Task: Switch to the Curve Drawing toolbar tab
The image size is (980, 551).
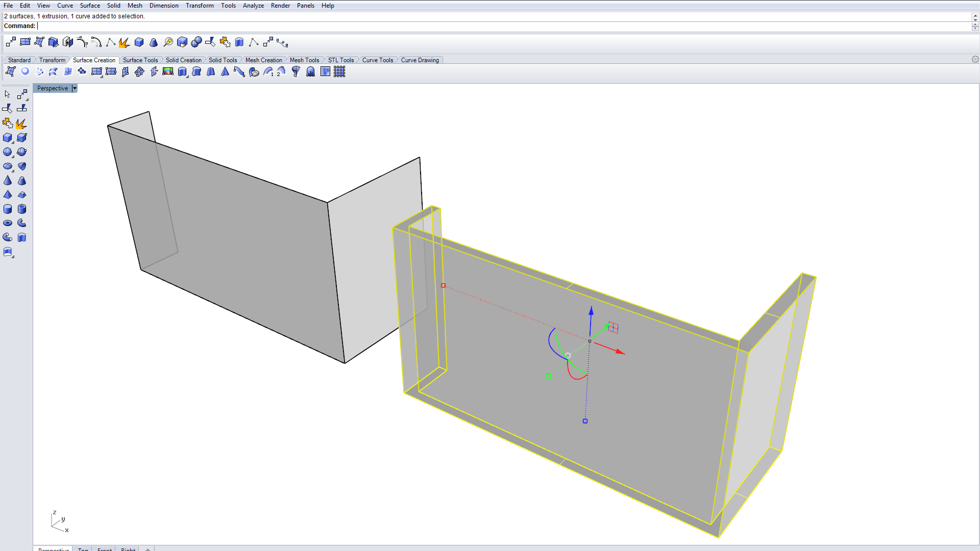Action: [x=420, y=60]
